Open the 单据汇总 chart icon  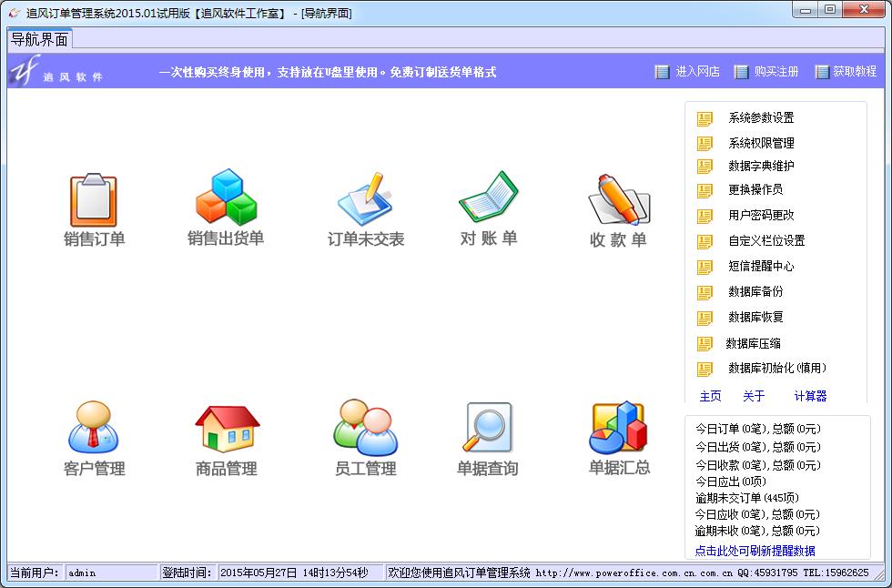click(x=619, y=428)
